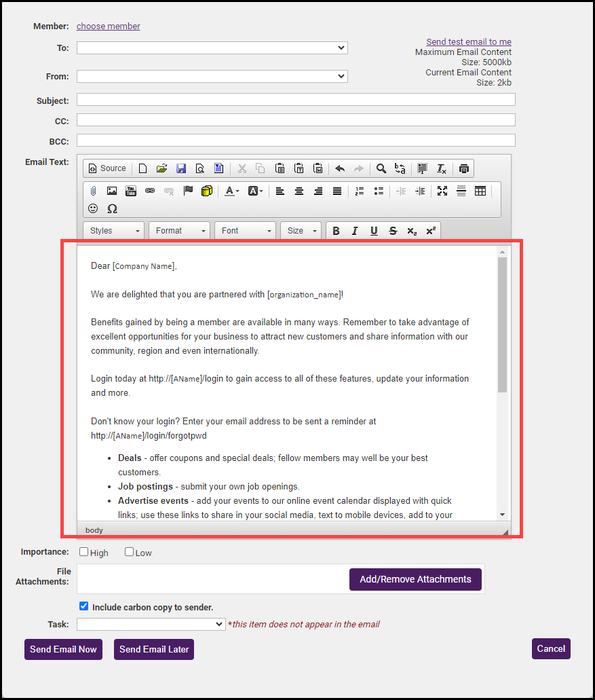The height and width of the screenshot is (700, 595).
Task: Check the High importance checkbox
Action: click(83, 552)
